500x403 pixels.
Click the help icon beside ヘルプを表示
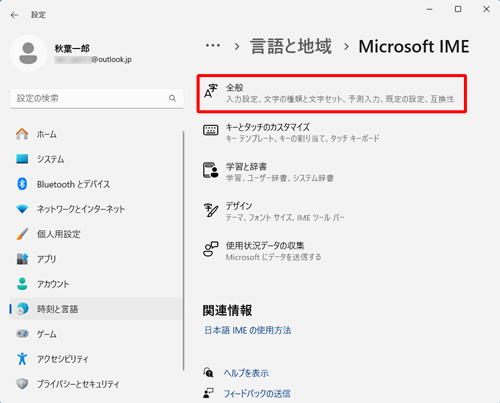(208, 373)
